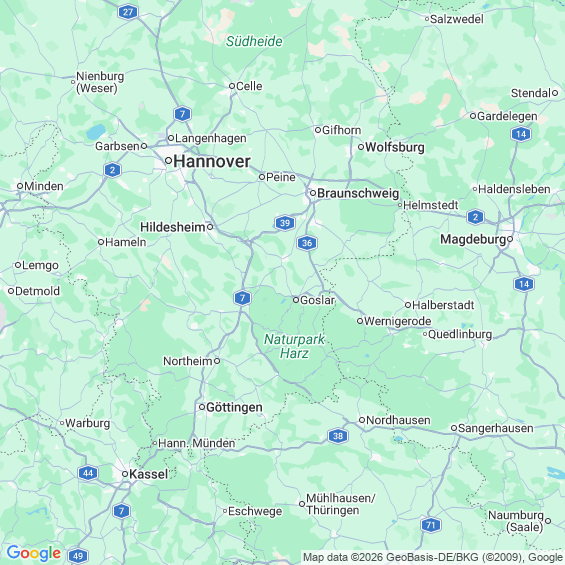This screenshot has width=565, height=565.
Task: Click the Hildesheim city label
Action: pyautogui.click(x=173, y=227)
